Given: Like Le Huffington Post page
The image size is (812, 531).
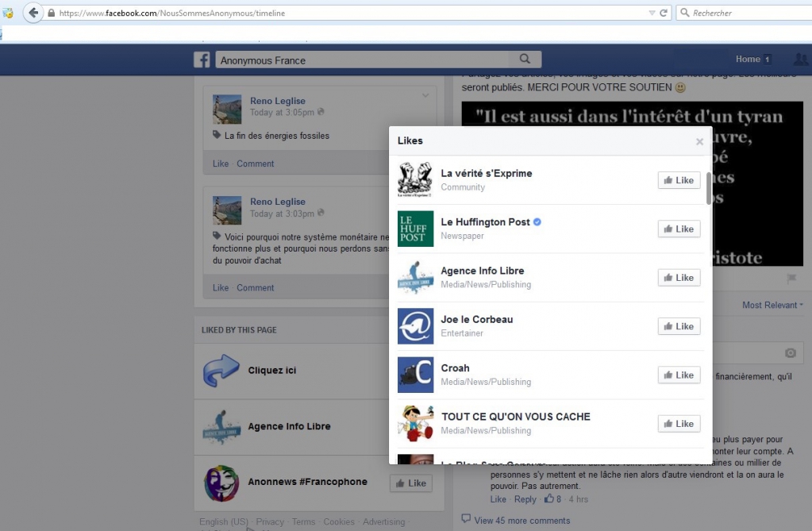Looking at the screenshot, I should click(x=679, y=229).
